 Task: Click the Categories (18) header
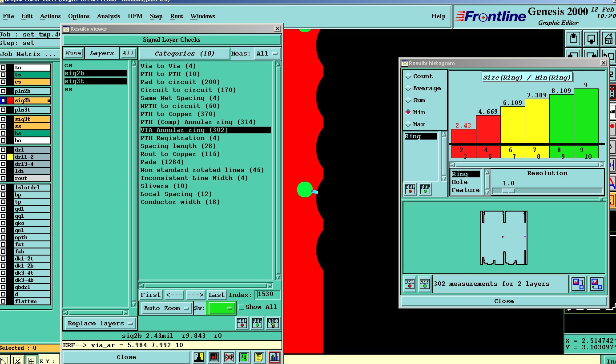coord(185,53)
